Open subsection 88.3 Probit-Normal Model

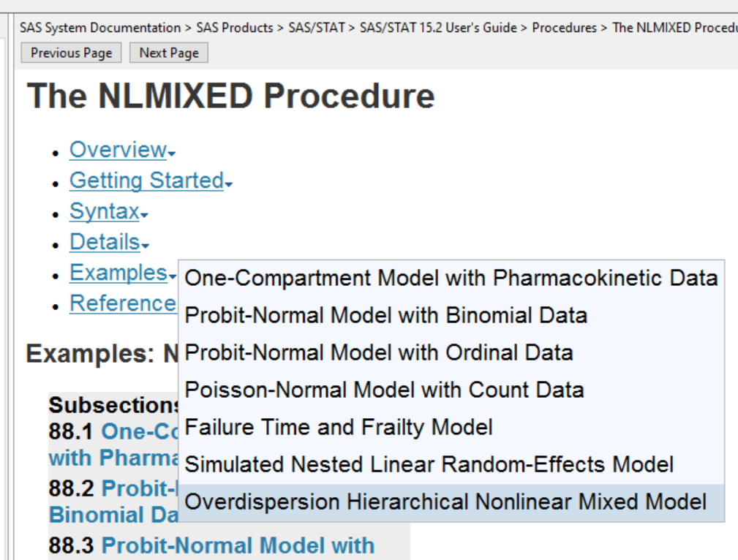point(168,545)
